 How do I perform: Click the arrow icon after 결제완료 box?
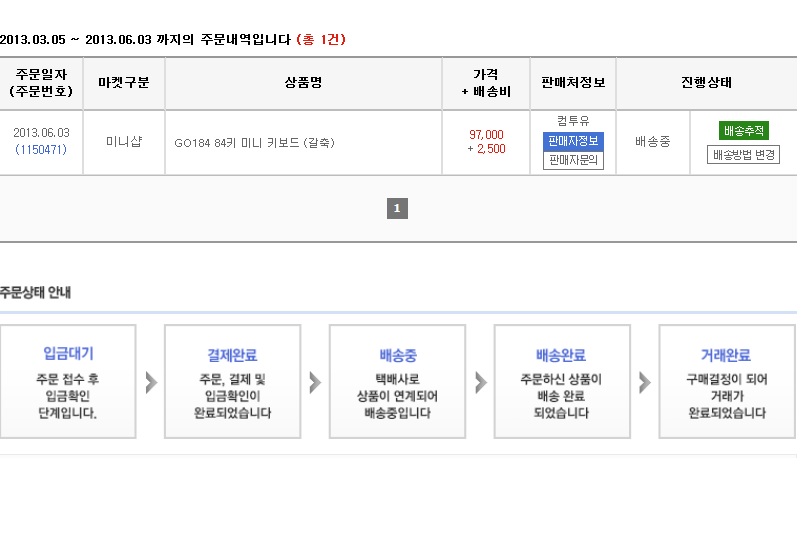(315, 382)
